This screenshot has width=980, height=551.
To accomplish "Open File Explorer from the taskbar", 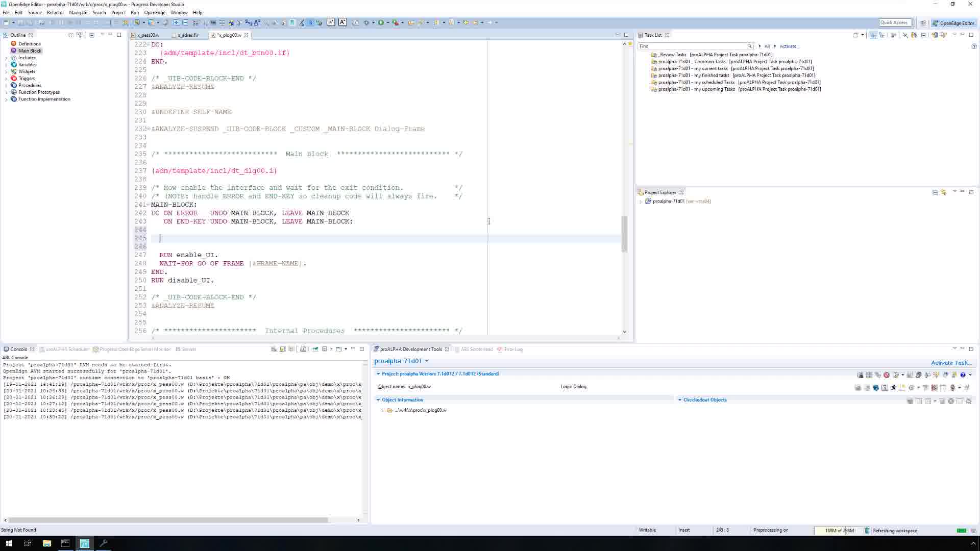I will 46,543.
